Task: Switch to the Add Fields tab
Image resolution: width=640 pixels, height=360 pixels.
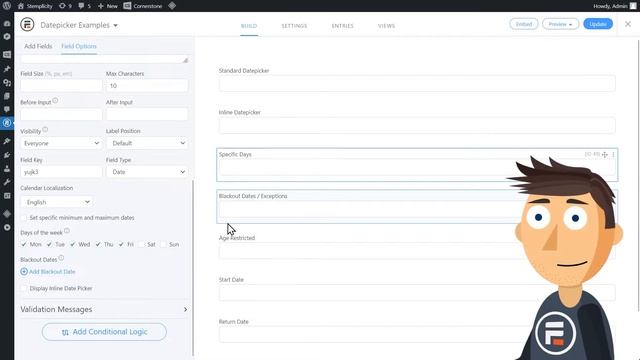Action: 38,46
